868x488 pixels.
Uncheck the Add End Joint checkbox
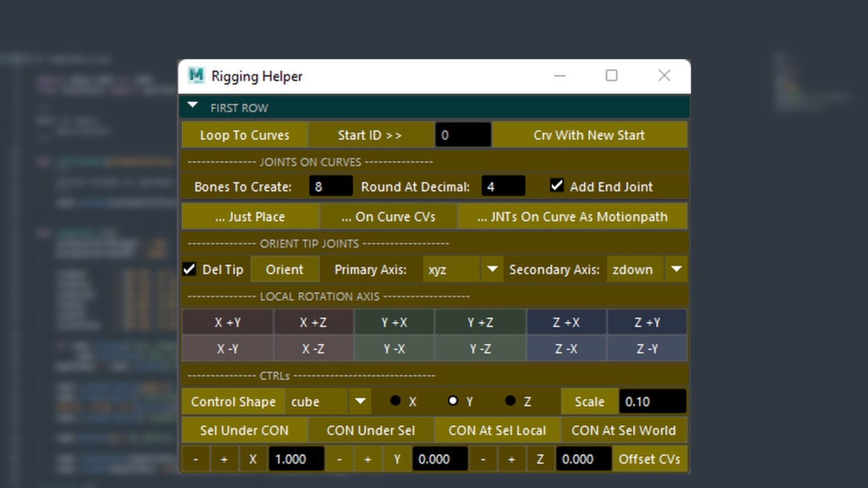click(x=557, y=186)
